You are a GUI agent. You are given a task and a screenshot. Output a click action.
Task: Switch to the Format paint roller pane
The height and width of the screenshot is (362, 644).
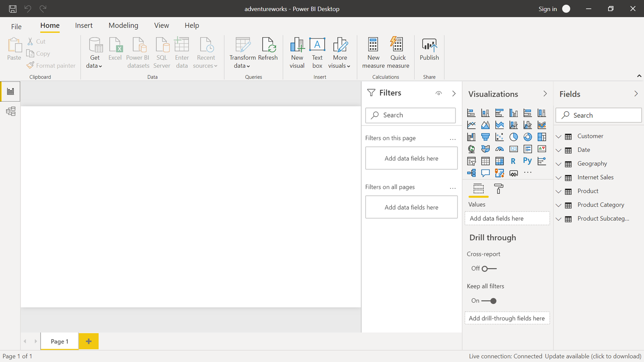click(x=498, y=189)
